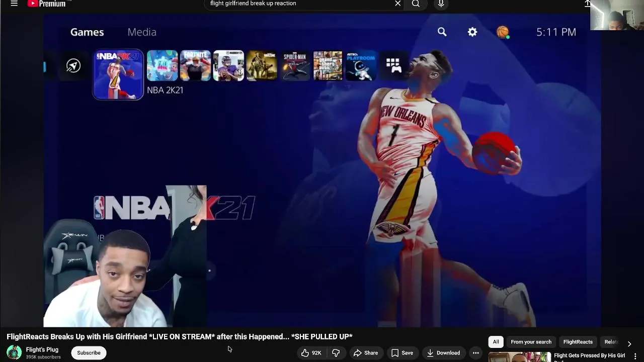Screen dimensions: 644x362
Task: Select the All filter chip
Action: point(496,342)
